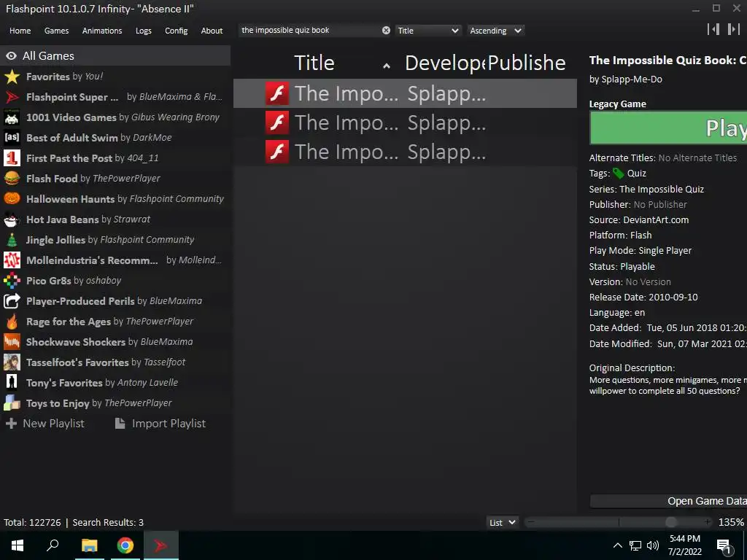Viewport: 747px width, 560px height.
Task: Click the Favorites star icon
Action: click(x=12, y=77)
